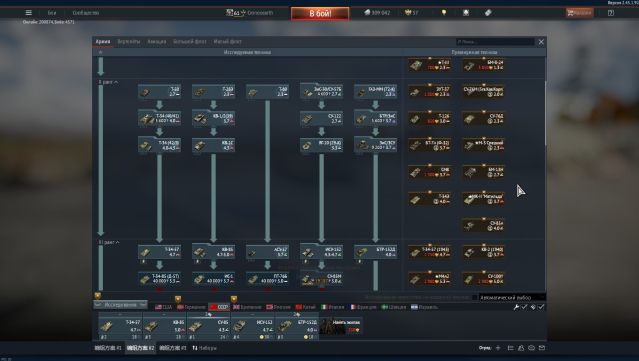Open the hamburger main menu
Screen dimensions: 639x361
[x=29, y=13]
